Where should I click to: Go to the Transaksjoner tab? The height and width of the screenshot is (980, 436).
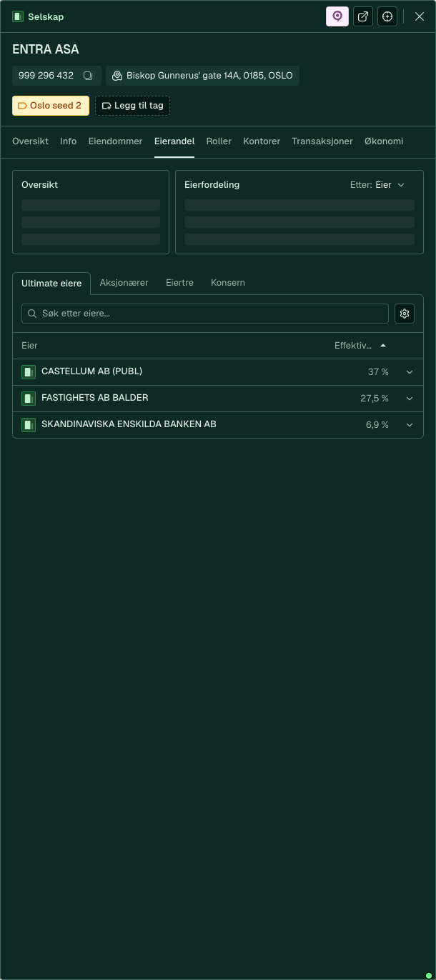tap(322, 141)
